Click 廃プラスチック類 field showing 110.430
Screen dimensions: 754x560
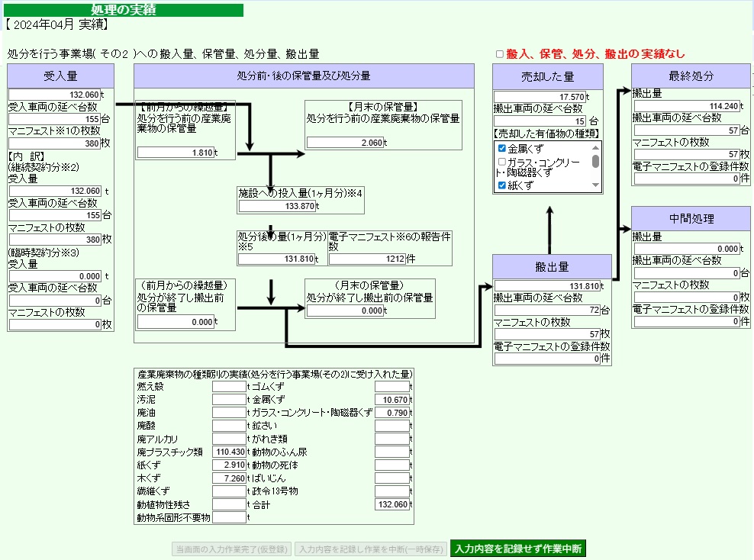[x=230, y=452]
